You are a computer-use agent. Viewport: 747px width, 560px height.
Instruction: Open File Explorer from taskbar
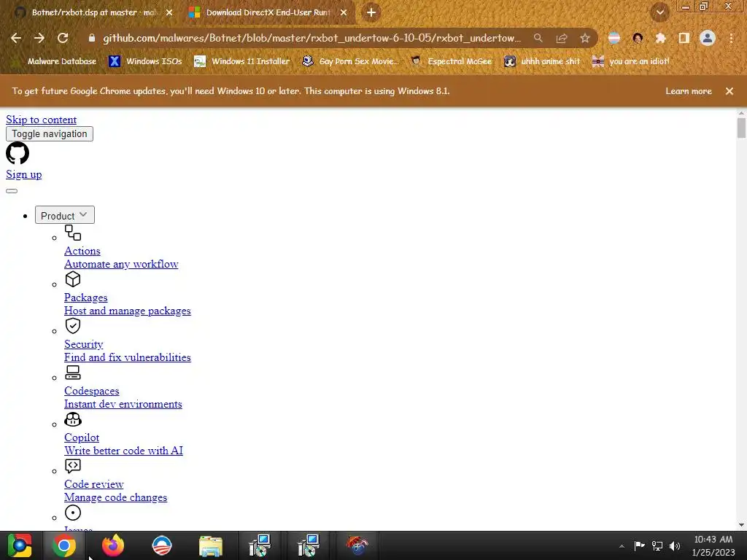[211, 545]
